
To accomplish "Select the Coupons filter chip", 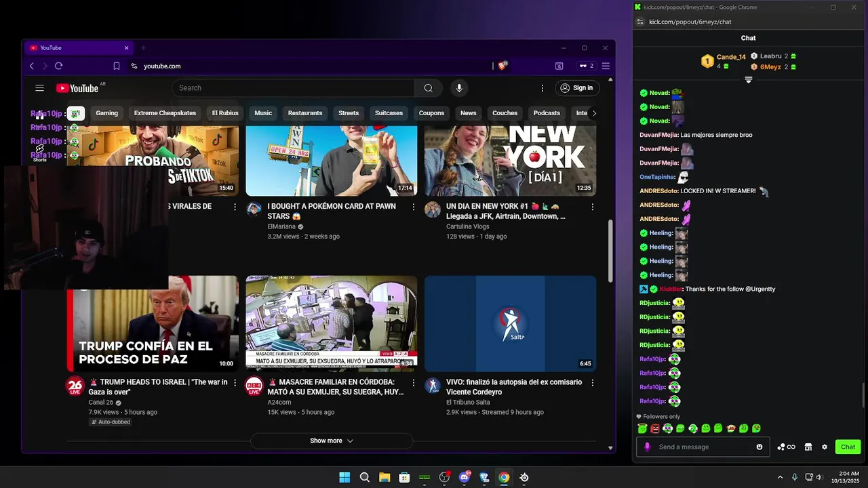I will [x=431, y=113].
